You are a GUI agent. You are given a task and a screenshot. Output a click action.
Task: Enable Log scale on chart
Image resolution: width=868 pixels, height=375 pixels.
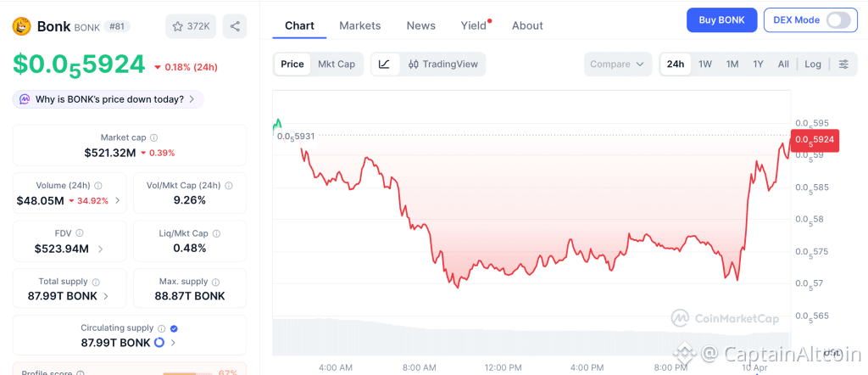[x=813, y=64]
